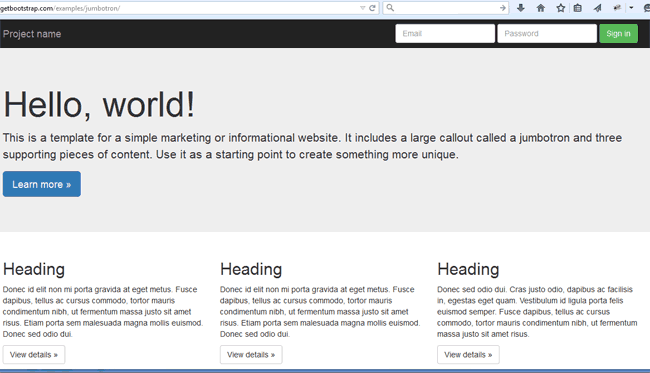Focus the Email input field
Image resolution: width=650 pixels, height=373 pixels.
(x=445, y=34)
